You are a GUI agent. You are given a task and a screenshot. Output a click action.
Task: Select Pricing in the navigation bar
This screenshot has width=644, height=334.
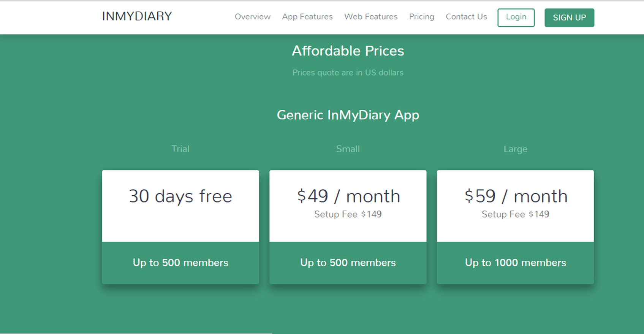click(421, 17)
